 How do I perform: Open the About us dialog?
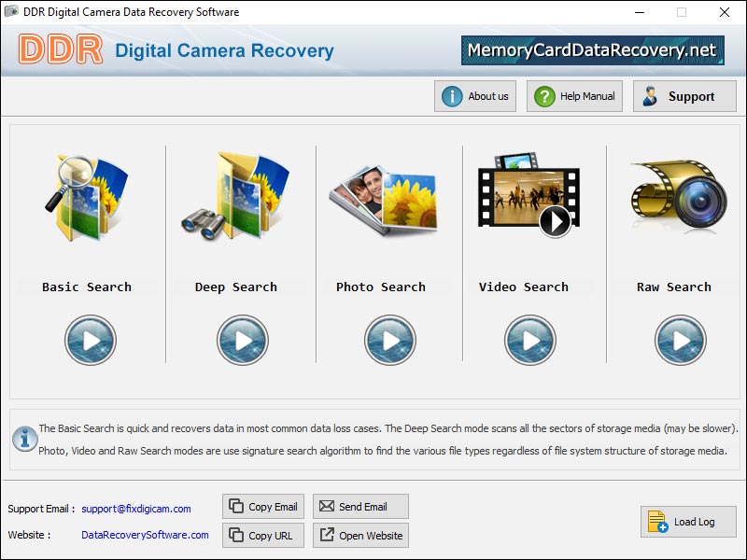click(475, 96)
